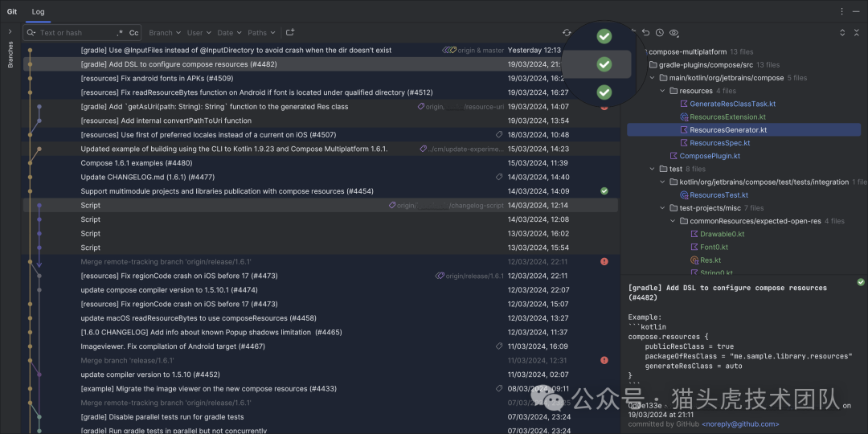
Task: Select Font0.kt file
Action: 714,247
